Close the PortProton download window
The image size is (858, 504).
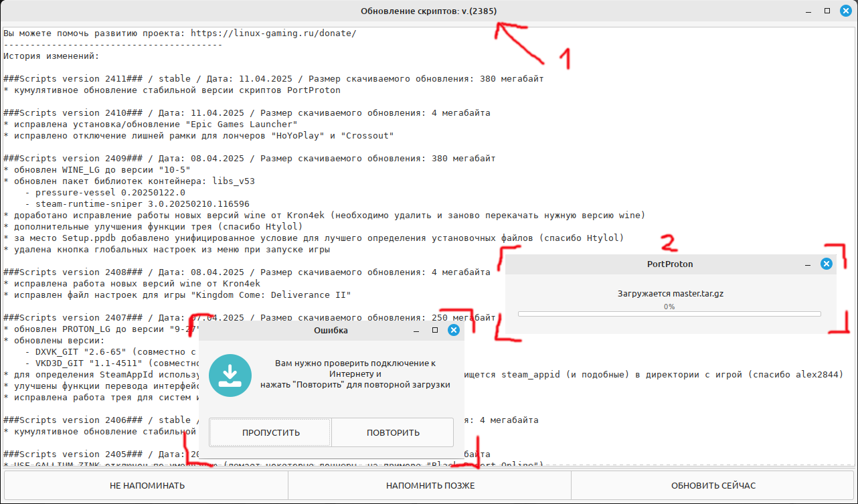click(x=826, y=264)
